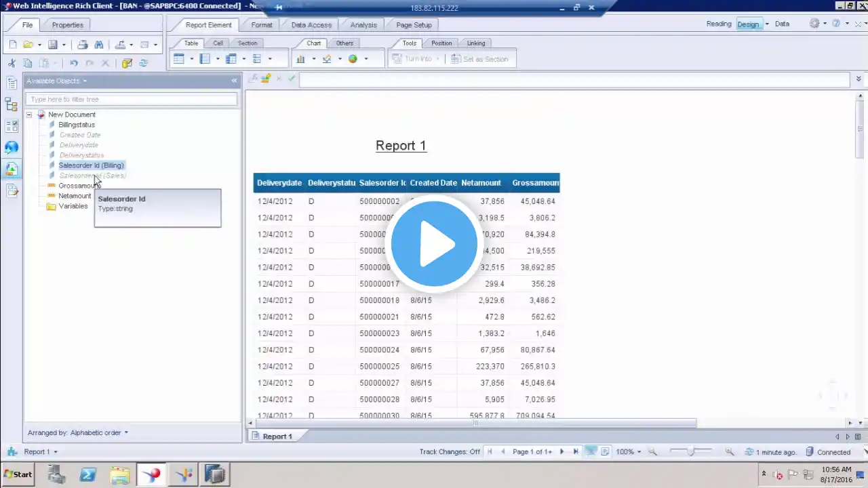Click the Refresh data icon
Viewport: 868px width, 488px height.
tap(143, 63)
